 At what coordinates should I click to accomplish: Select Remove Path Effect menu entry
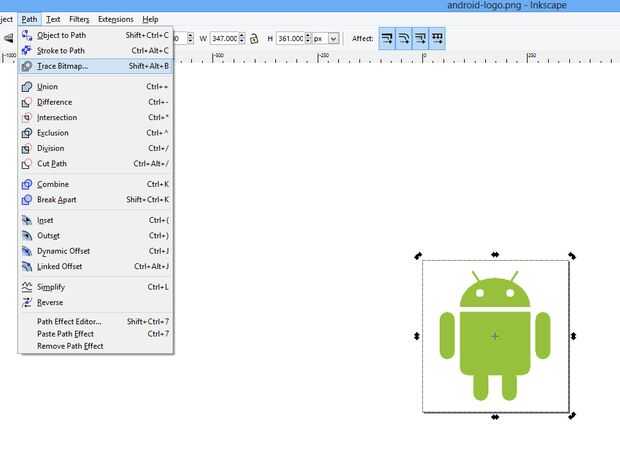click(x=95, y=346)
